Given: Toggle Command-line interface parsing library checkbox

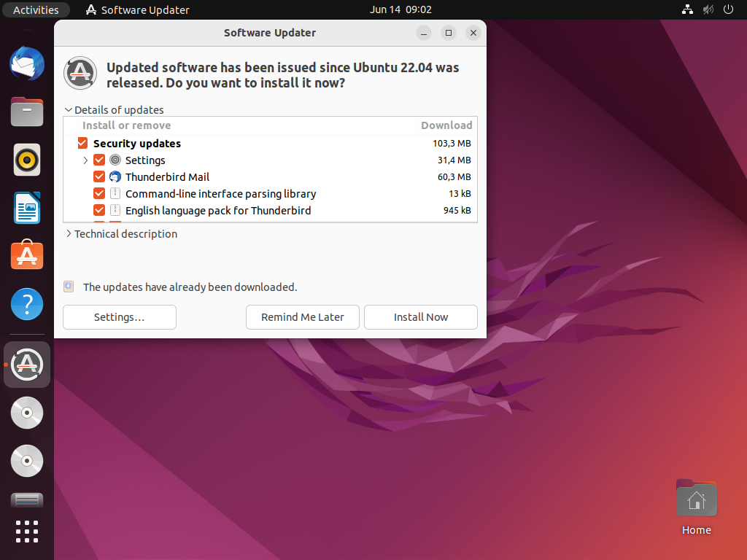Looking at the screenshot, I should tap(99, 194).
